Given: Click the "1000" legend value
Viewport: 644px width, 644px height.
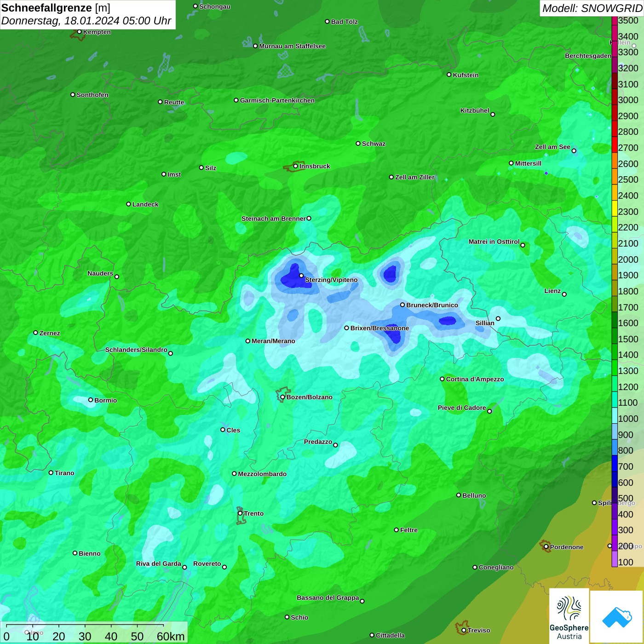Looking at the screenshot, I should point(628,419).
